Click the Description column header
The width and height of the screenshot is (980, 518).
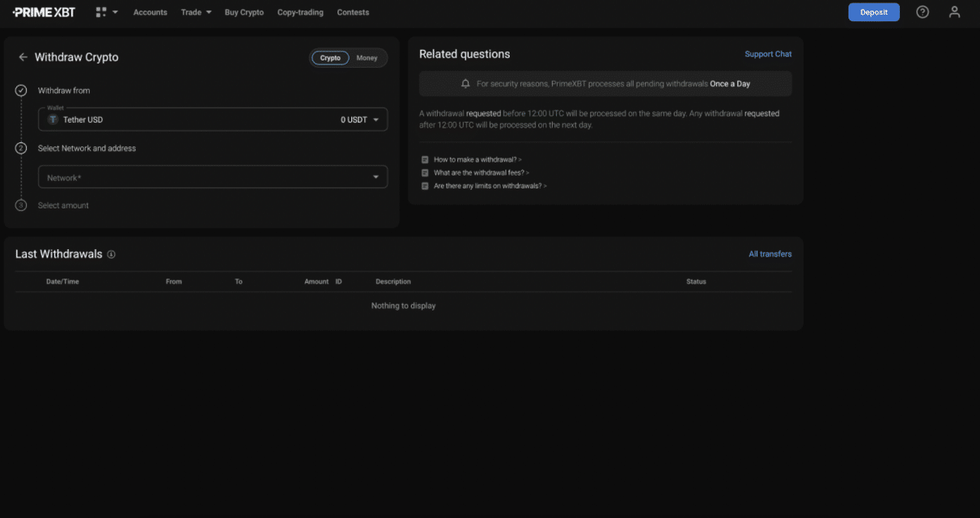tap(394, 282)
